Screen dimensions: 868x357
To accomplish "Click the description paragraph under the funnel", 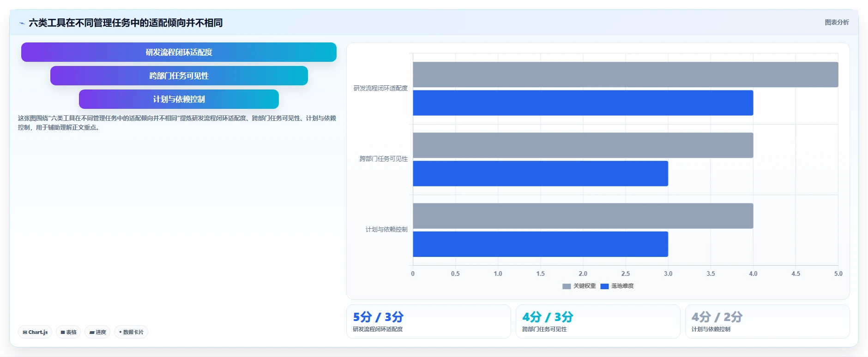I will tap(177, 123).
